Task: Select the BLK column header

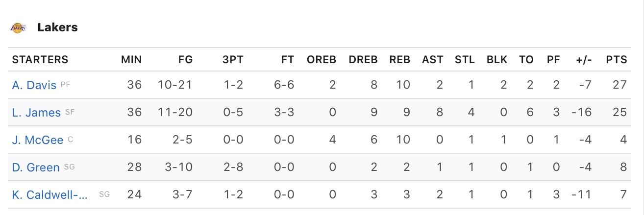Action: tap(497, 60)
